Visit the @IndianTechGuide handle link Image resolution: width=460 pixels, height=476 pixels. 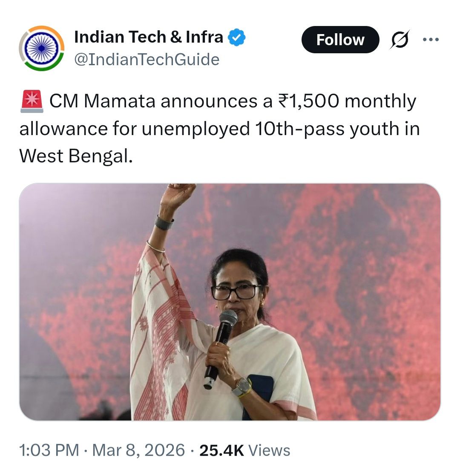click(147, 59)
